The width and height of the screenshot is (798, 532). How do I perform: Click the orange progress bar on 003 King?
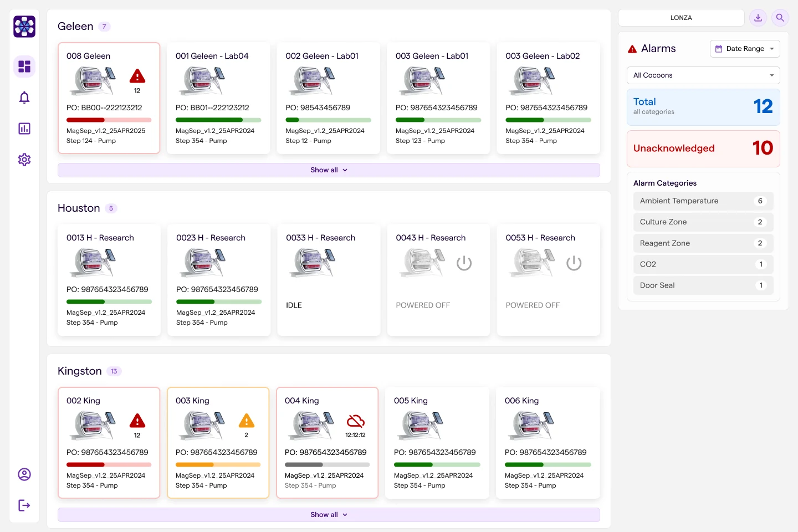tap(218, 464)
